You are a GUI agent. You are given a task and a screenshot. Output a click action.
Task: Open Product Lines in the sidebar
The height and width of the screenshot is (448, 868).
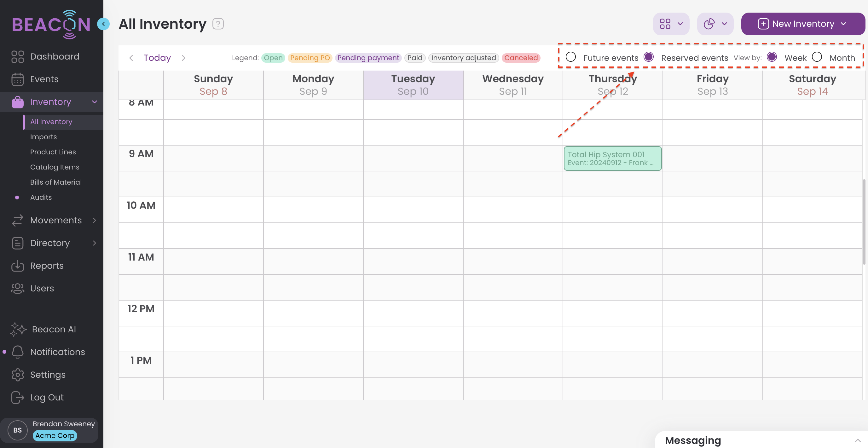pyautogui.click(x=53, y=152)
